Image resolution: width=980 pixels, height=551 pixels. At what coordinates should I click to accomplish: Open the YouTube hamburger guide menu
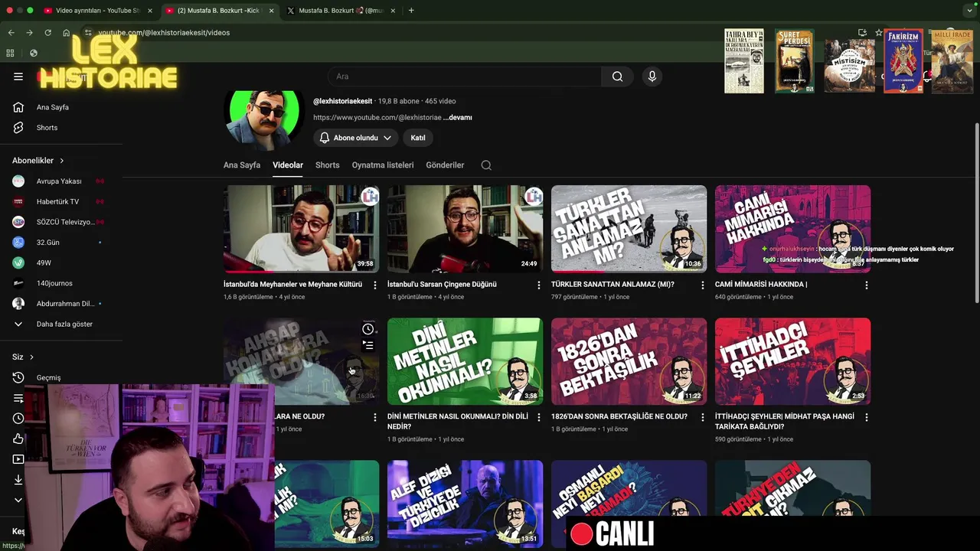click(18, 77)
